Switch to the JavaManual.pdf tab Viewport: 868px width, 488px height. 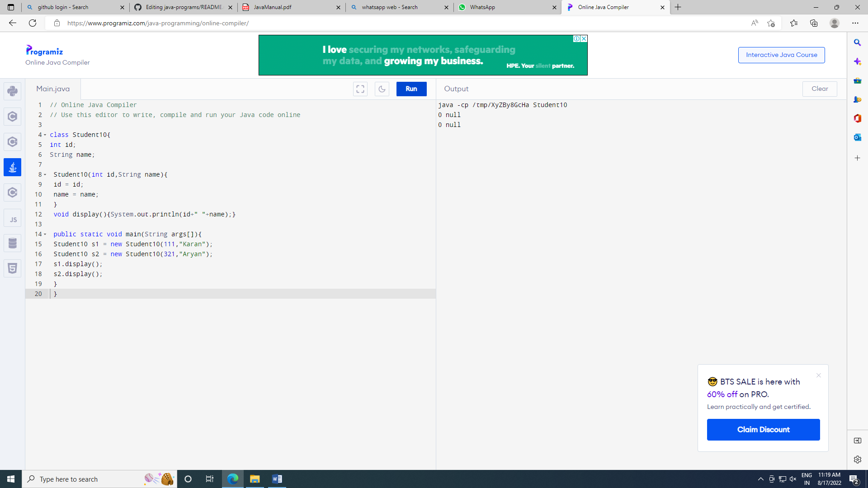pos(291,7)
